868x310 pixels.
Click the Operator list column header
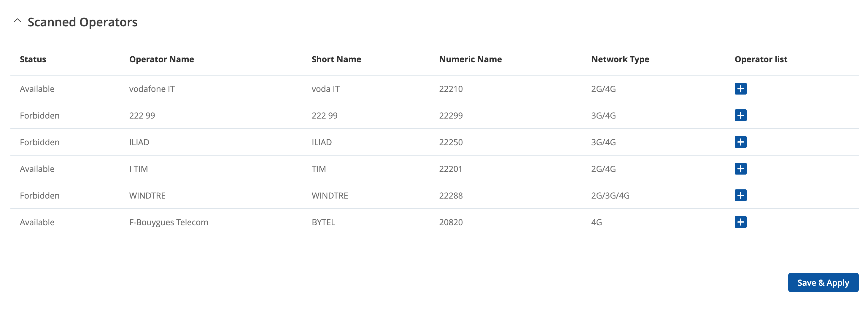761,60
